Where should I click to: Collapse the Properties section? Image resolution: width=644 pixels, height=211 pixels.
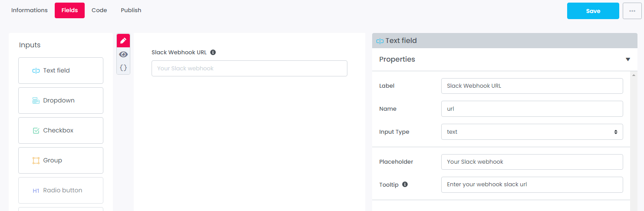coord(627,59)
